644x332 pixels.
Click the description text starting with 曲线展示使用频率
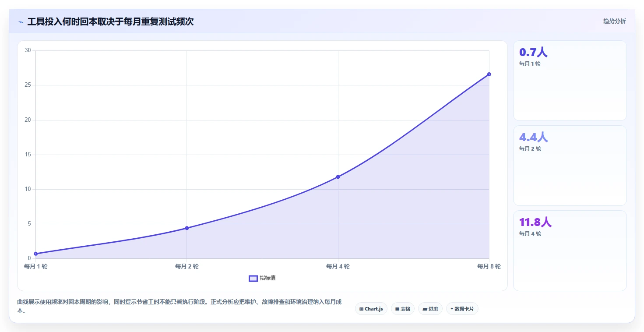click(x=179, y=307)
